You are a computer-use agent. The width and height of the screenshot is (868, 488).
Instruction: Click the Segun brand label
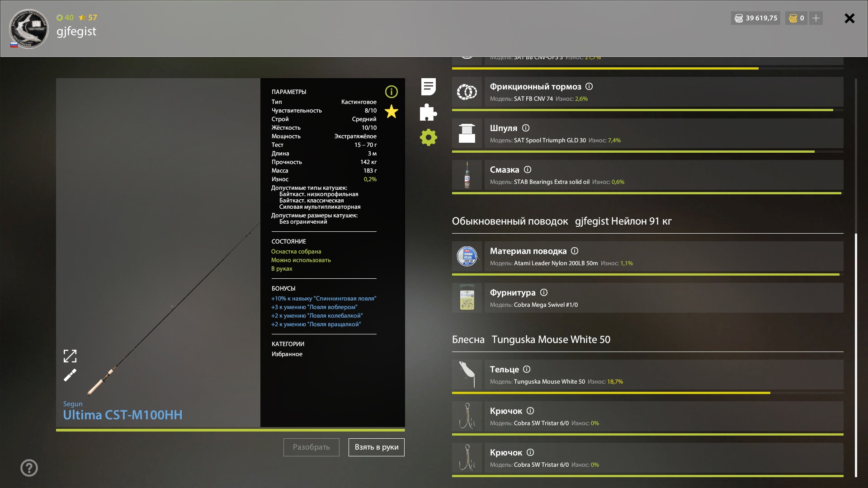pyautogui.click(x=73, y=404)
